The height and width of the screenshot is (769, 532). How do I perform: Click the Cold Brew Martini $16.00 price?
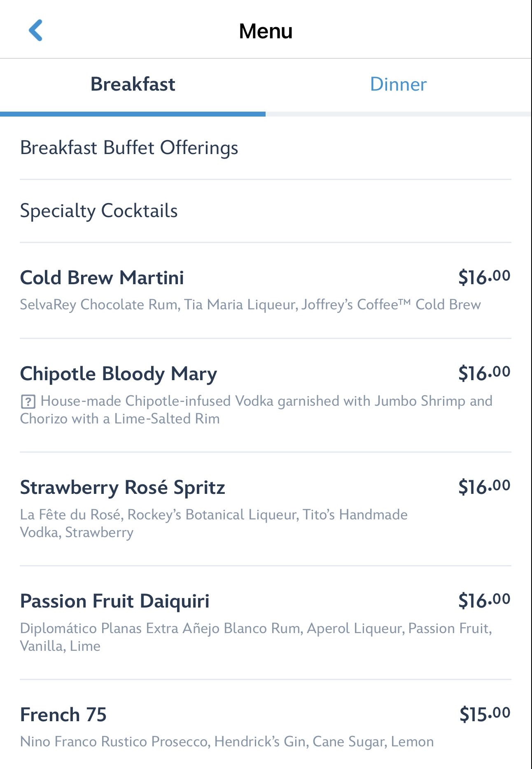coord(484,277)
